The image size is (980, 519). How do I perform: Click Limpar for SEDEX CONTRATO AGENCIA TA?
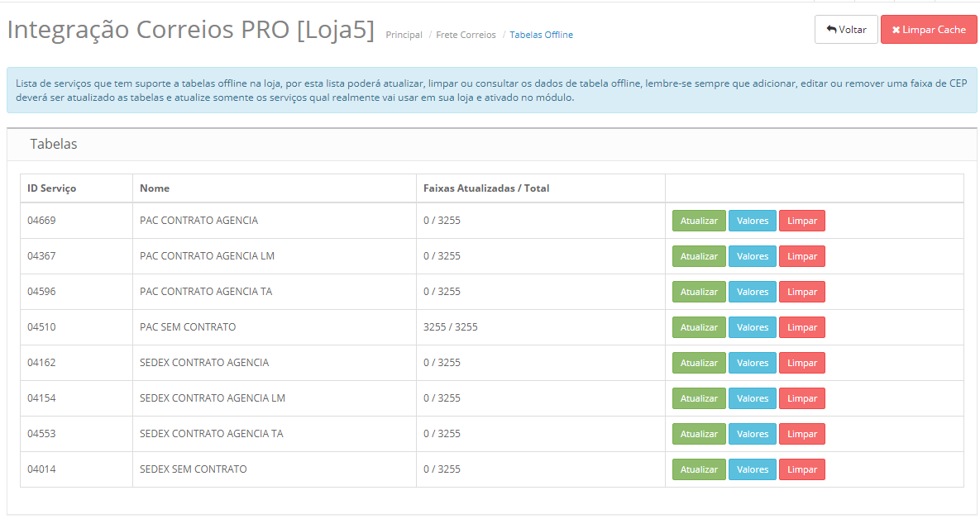click(x=801, y=434)
